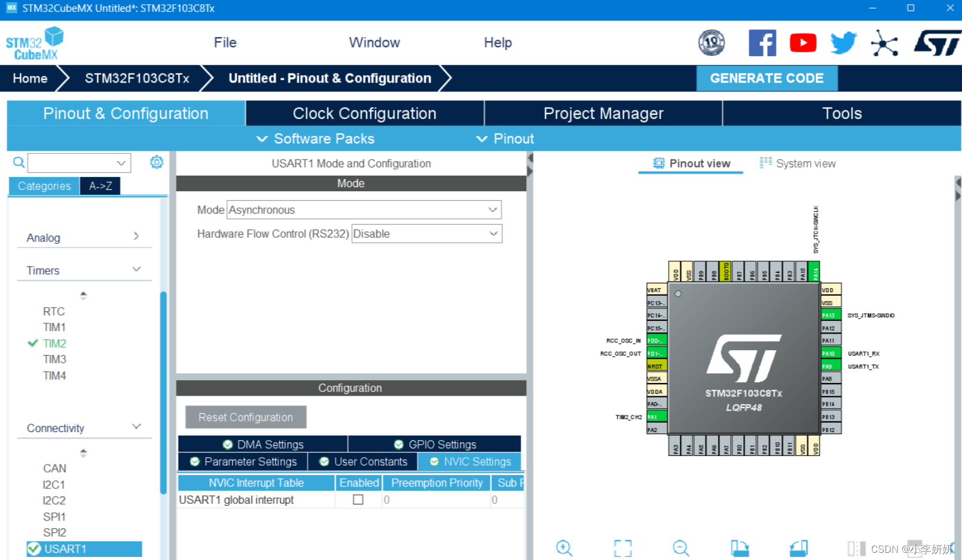The image size is (962, 560).
Task: Click the ST logo in the top right
Action: tap(936, 42)
